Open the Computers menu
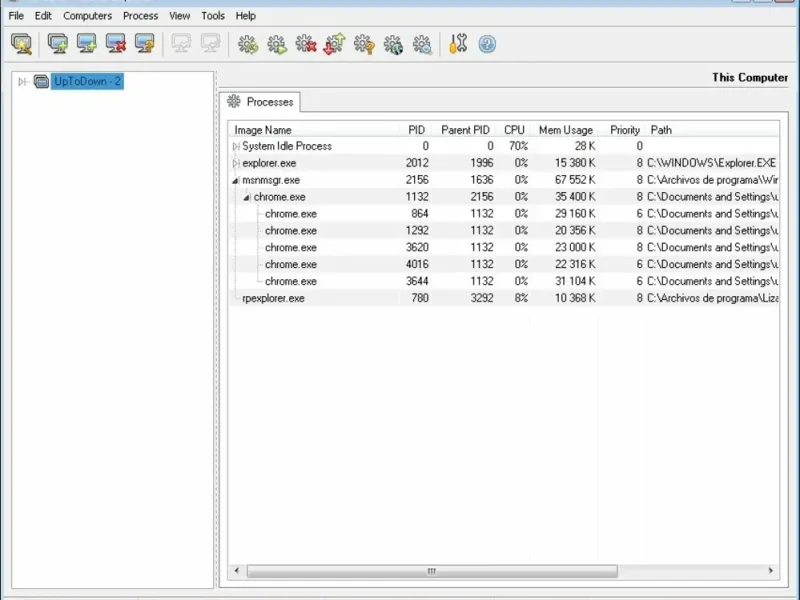The image size is (800, 600). [x=87, y=16]
